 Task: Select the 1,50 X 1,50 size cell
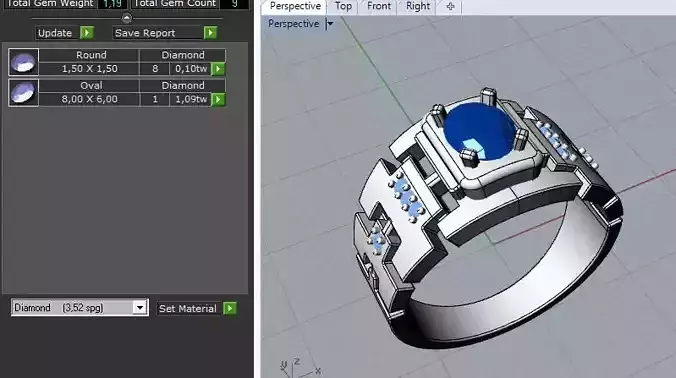pos(89,69)
